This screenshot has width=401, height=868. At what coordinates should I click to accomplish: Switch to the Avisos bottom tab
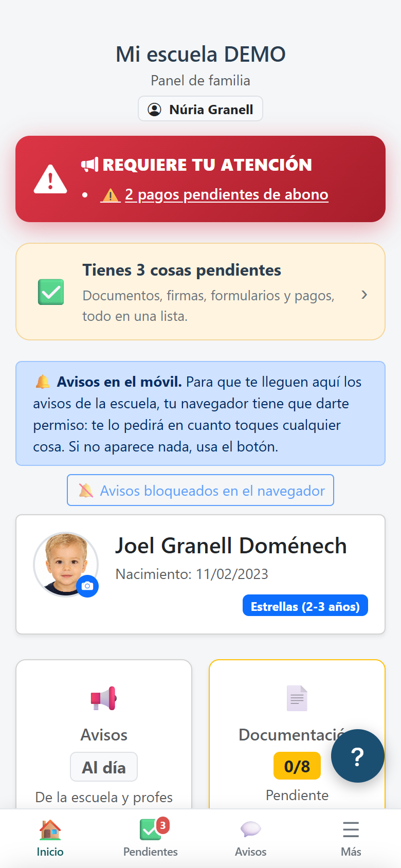[x=251, y=838]
